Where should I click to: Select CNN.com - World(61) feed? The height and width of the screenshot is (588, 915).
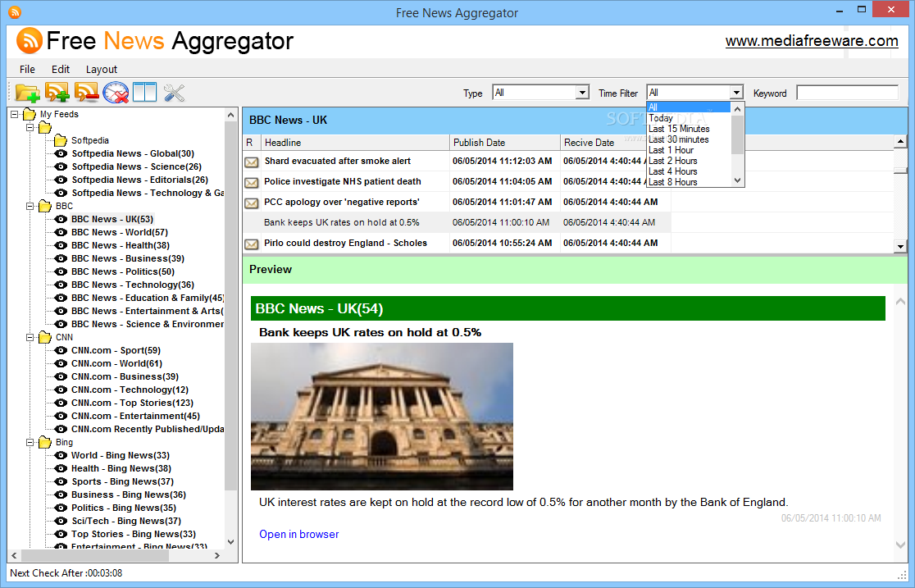(116, 364)
